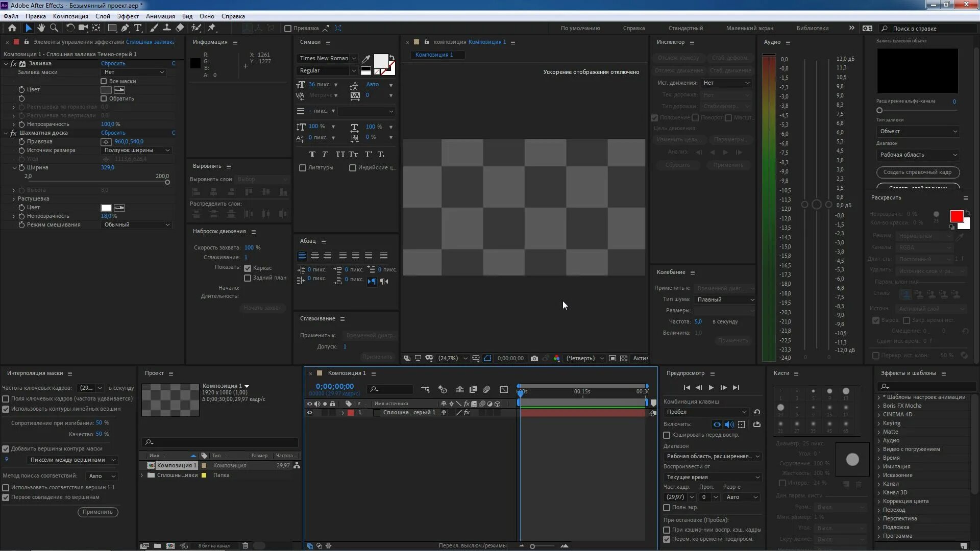The image size is (980, 551).
Task: Click the eyedropper in the Character panel
Action: 366,59
